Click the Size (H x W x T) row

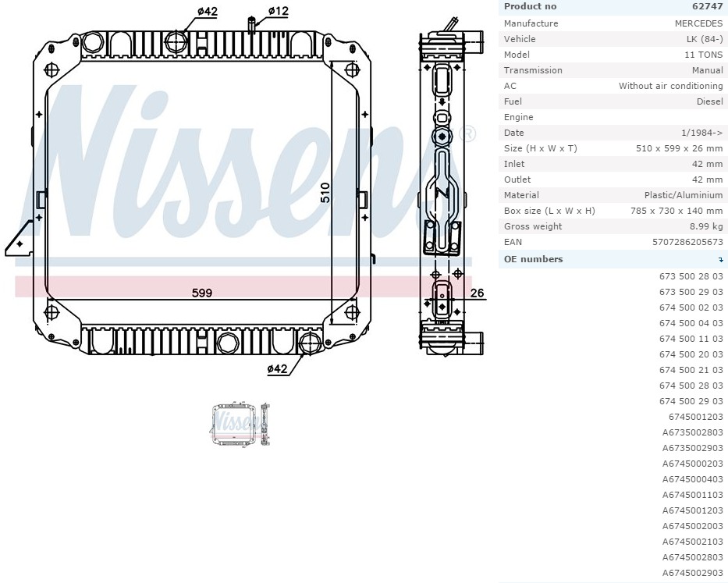tap(613, 148)
